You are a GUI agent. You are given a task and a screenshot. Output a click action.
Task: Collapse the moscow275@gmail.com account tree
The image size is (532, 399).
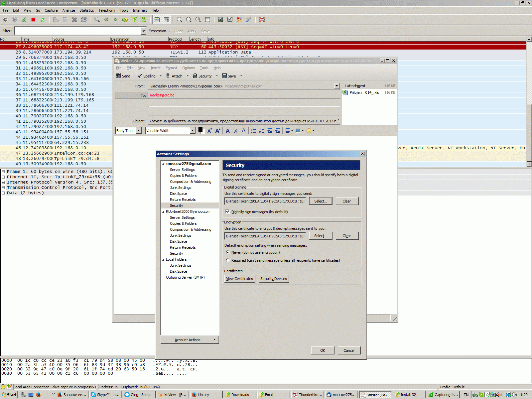point(163,164)
